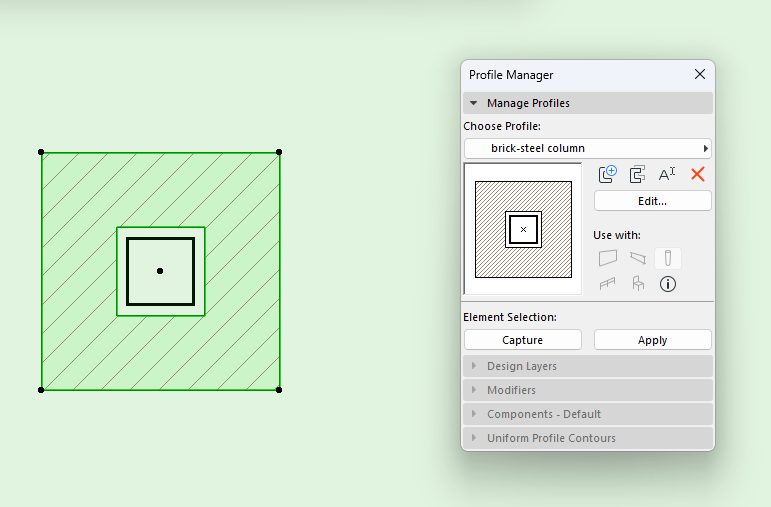The width and height of the screenshot is (771, 507).
Task: Click the profile info icon
Action: point(668,284)
